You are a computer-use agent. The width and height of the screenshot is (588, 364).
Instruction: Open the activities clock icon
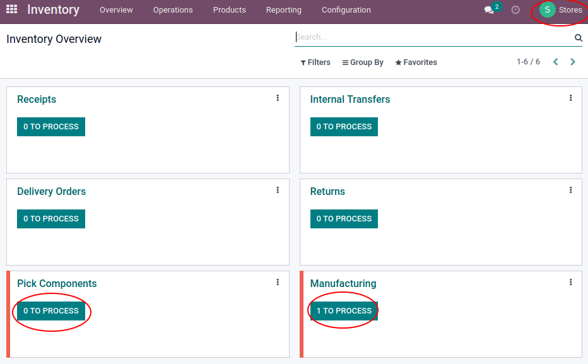pos(515,10)
